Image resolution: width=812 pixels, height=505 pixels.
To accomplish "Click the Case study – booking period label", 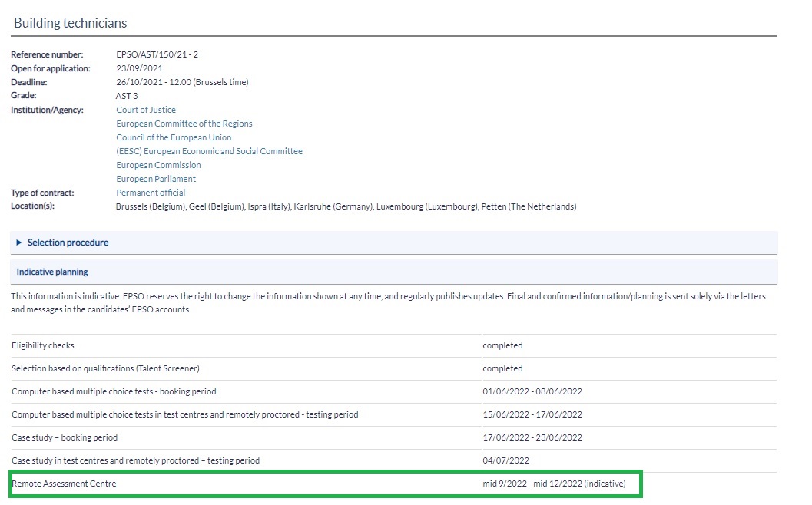I will click(65, 437).
